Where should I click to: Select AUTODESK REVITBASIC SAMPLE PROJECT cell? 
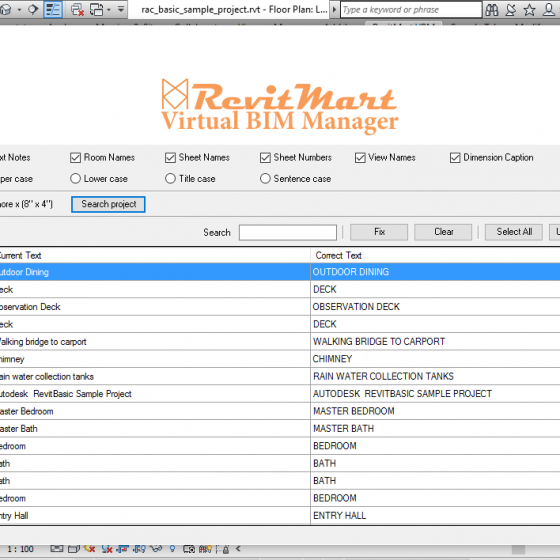click(x=435, y=394)
